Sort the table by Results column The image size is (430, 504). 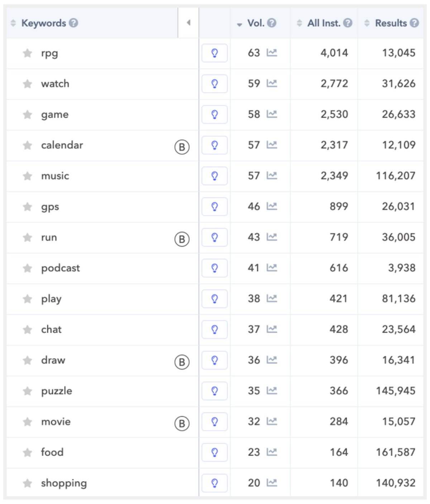point(390,23)
